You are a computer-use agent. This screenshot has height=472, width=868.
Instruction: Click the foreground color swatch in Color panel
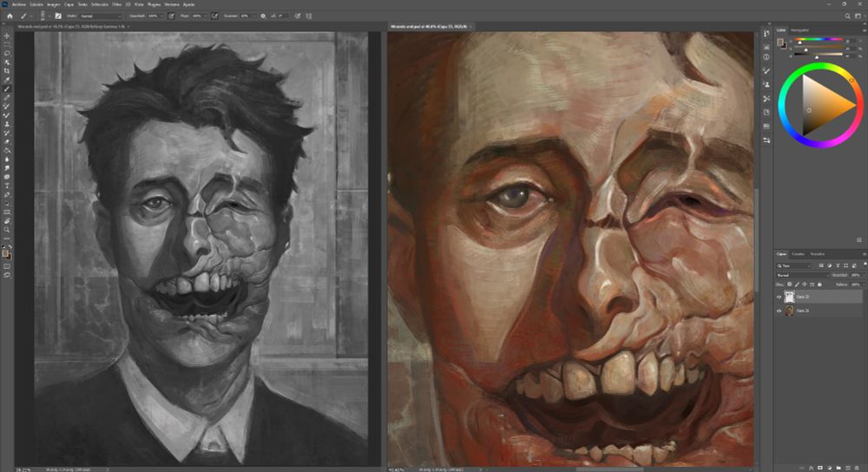(779, 42)
